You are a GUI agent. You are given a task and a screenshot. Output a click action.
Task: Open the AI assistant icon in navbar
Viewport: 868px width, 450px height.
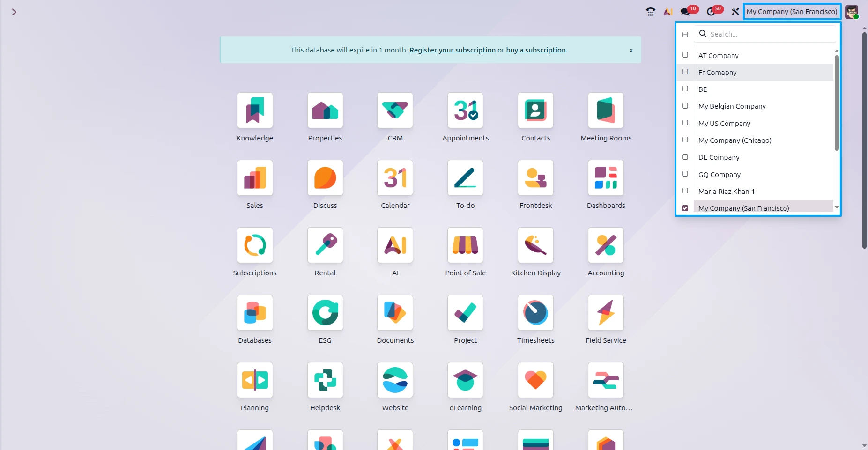pyautogui.click(x=668, y=12)
